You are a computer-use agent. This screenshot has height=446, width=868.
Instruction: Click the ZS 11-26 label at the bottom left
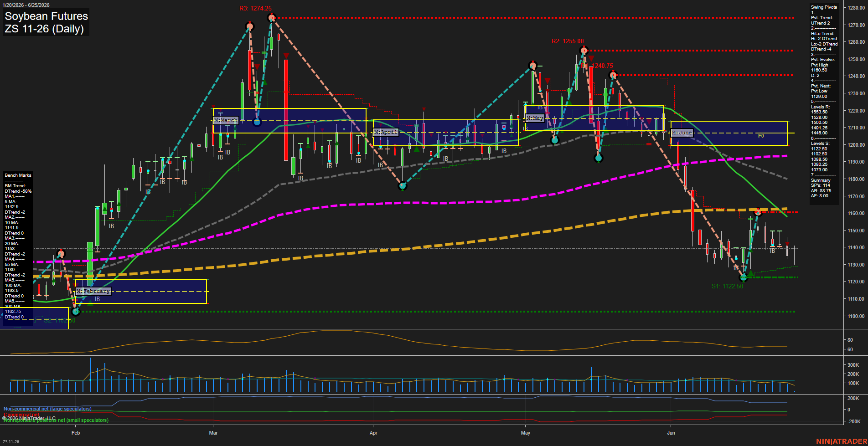(x=10, y=441)
